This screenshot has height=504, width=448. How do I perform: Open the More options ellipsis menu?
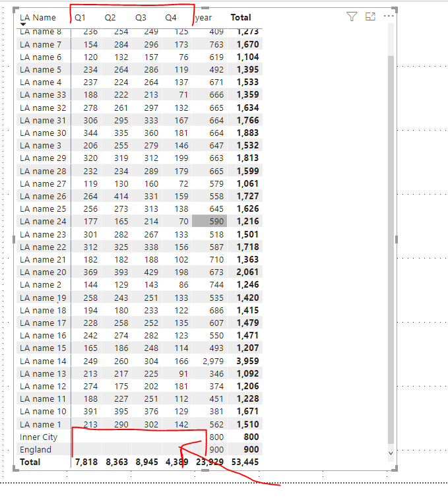click(389, 16)
